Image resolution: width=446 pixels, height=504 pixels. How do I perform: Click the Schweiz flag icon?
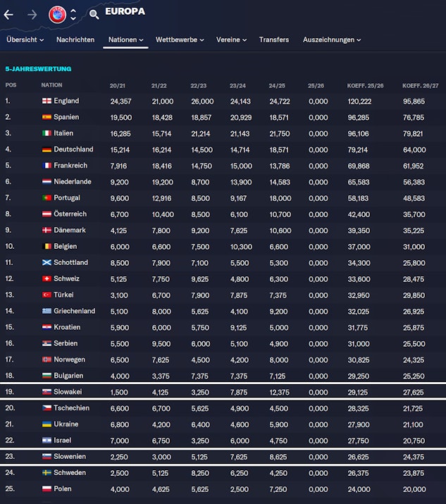pyautogui.click(x=47, y=279)
